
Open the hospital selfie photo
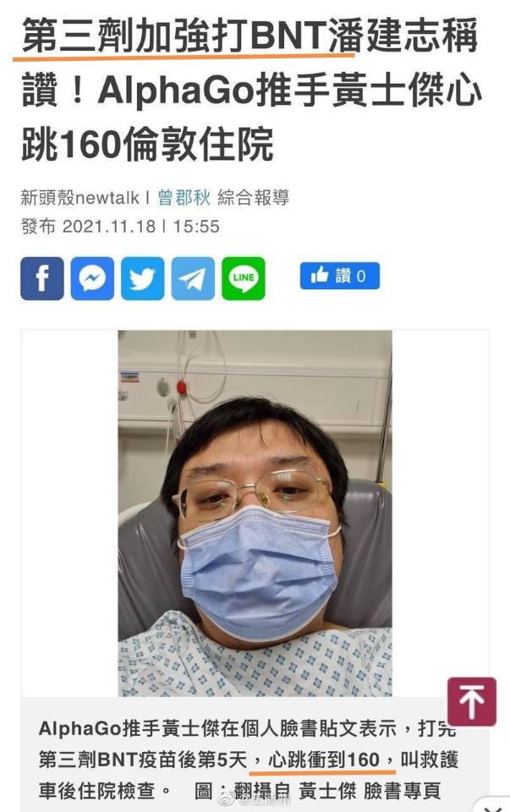(x=255, y=513)
